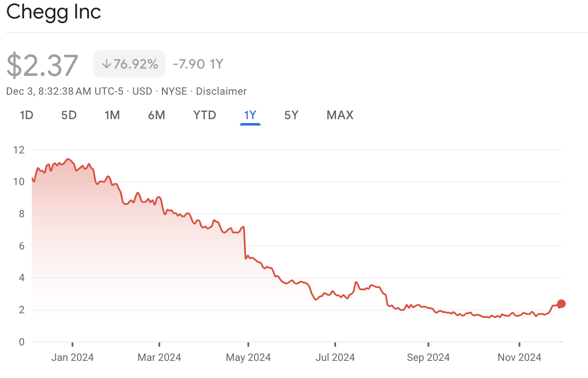Switch chart to 5Y range
This screenshot has width=588, height=378.
coord(291,115)
